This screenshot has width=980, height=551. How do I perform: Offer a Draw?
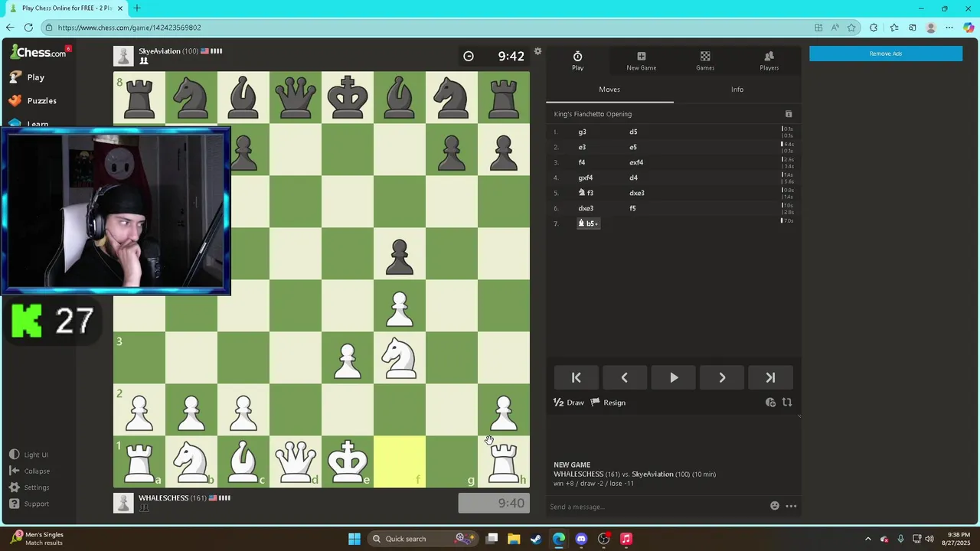coord(569,403)
